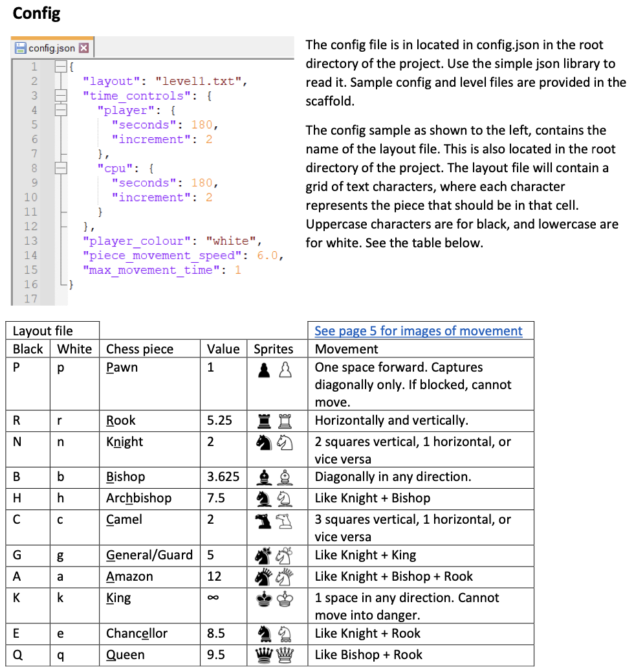The height and width of the screenshot is (672, 634).
Task: Click the config.json file icon on the tab
Action: (21, 47)
